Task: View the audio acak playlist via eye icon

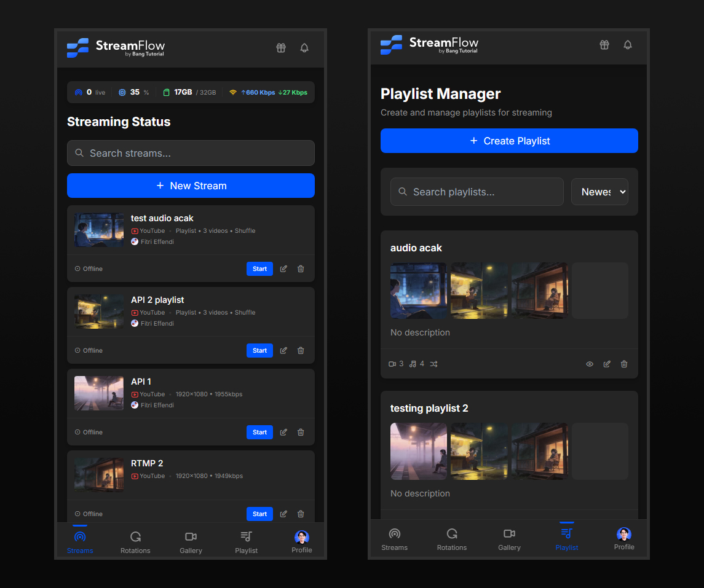Action: tap(590, 364)
